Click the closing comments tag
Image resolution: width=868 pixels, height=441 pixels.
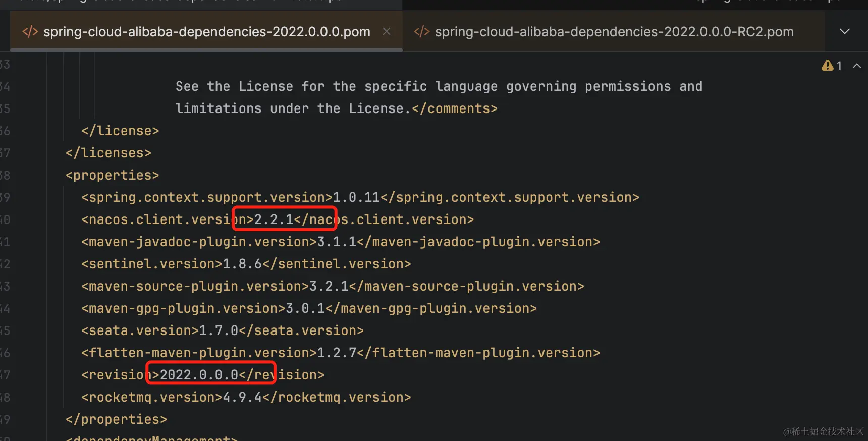455,108
